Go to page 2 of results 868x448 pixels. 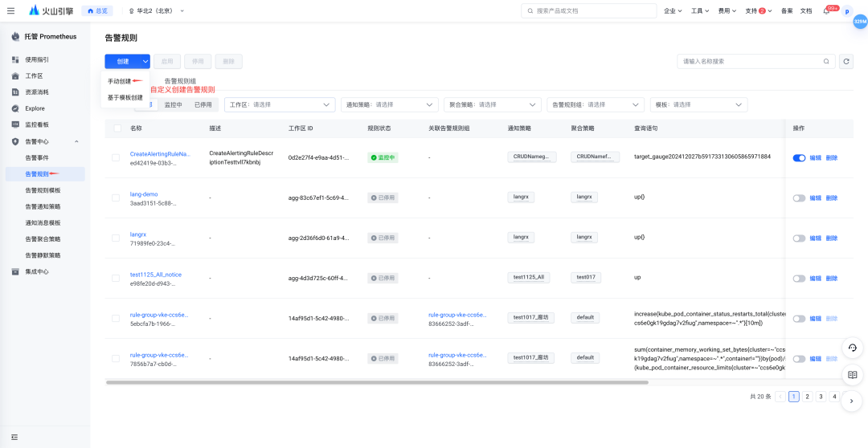[807, 397]
